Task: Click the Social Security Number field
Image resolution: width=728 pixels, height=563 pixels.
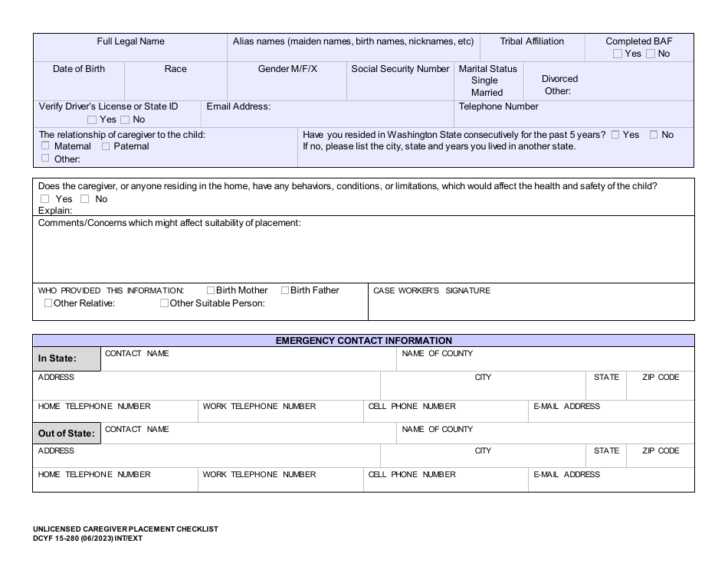Action: (400, 83)
